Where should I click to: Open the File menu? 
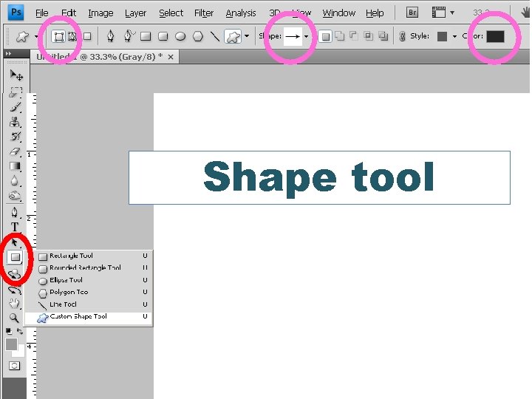pyautogui.click(x=42, y=13)
